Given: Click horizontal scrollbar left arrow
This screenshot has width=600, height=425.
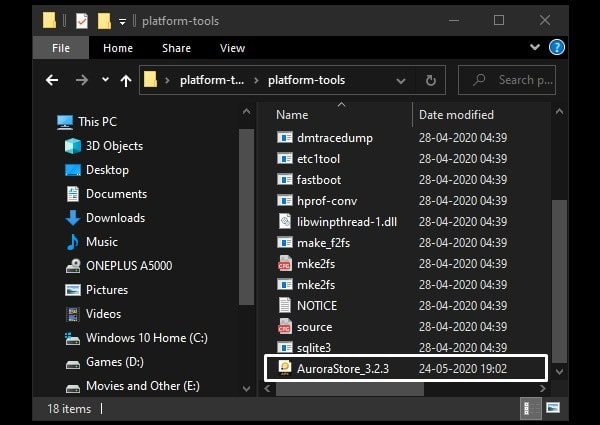Looking at the screenshot, I should (x=267, y=389).
